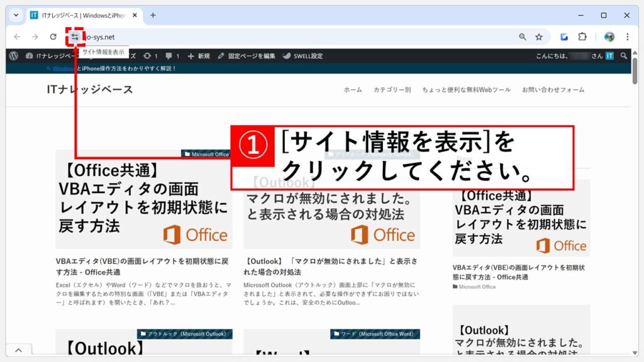Open a new browser tab
The image size is (644, 362).
pyautogui.click(x=153, y=15)
